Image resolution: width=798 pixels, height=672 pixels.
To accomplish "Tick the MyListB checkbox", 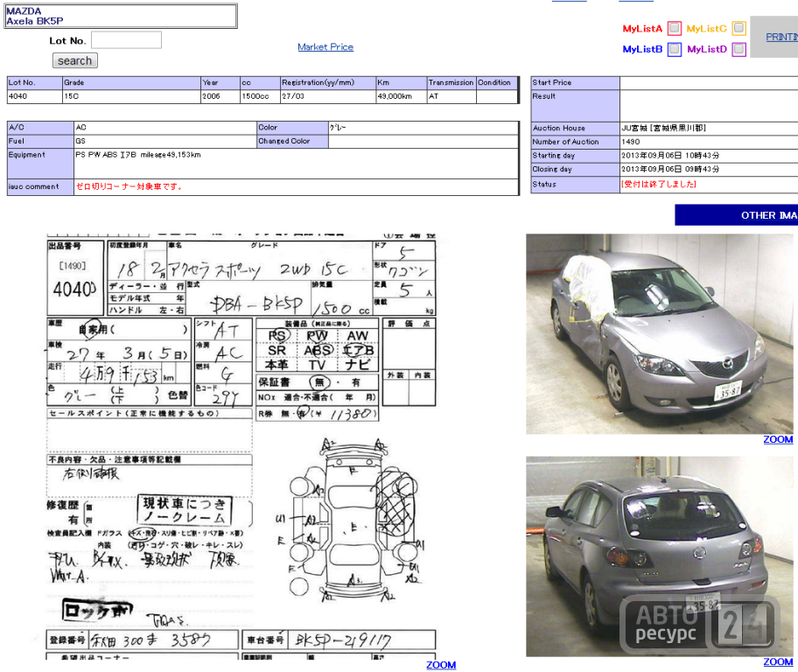I will pos(675,49).
